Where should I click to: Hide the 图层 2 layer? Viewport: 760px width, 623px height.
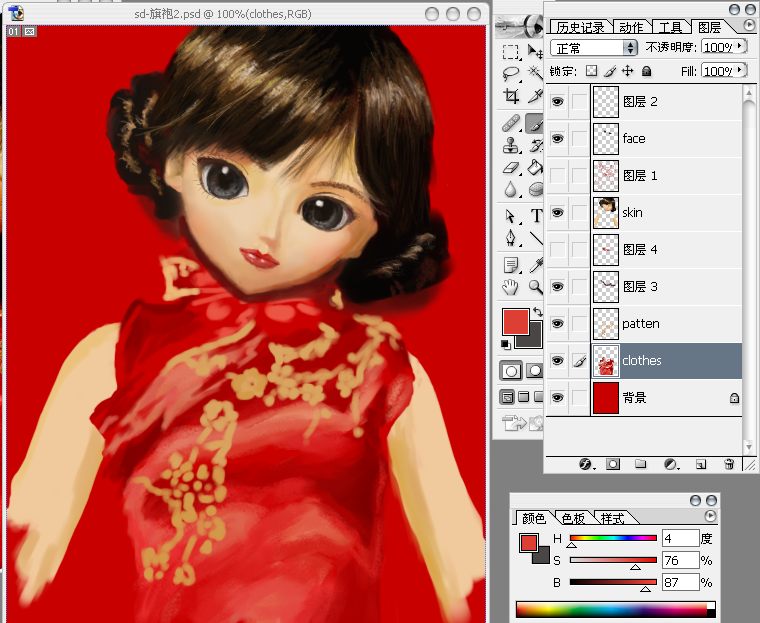557,102
